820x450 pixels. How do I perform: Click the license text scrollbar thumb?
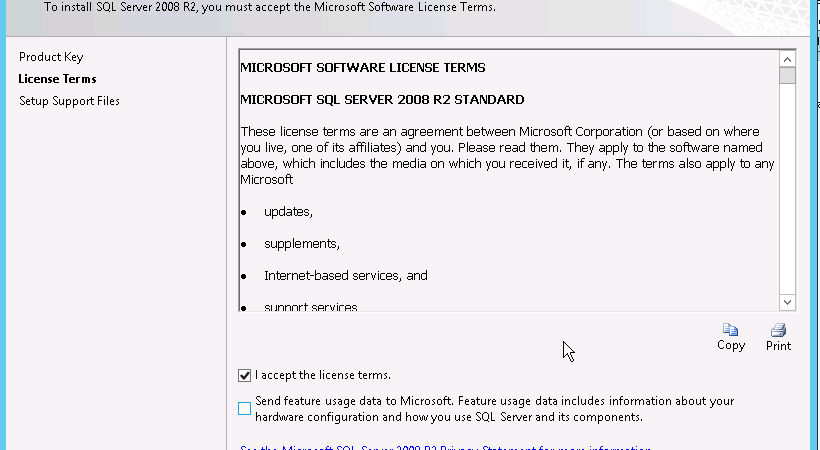coord(787,75)
